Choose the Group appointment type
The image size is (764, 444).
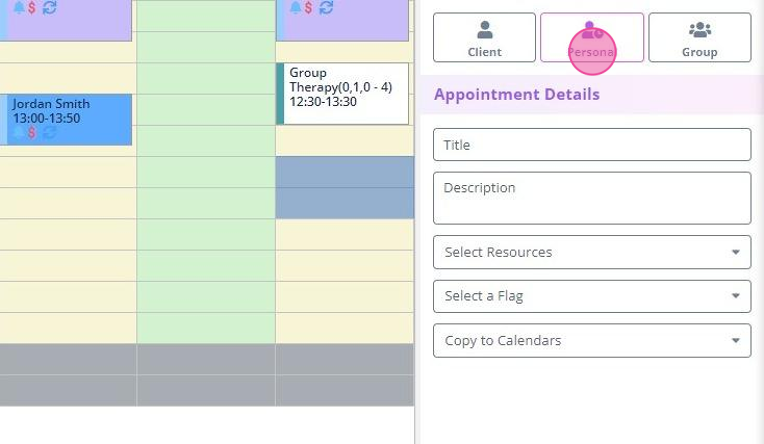click(x=699, y=38)
